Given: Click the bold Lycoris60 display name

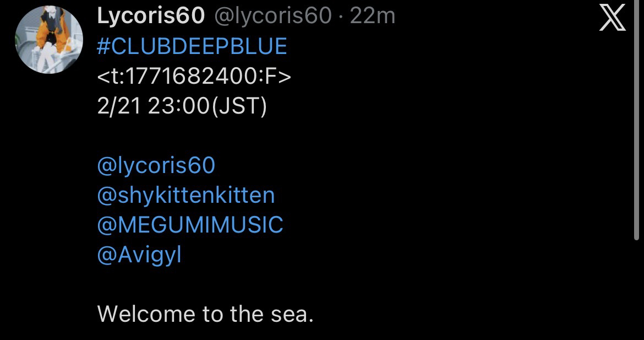Looking at the screenshot, I should 151,17.
